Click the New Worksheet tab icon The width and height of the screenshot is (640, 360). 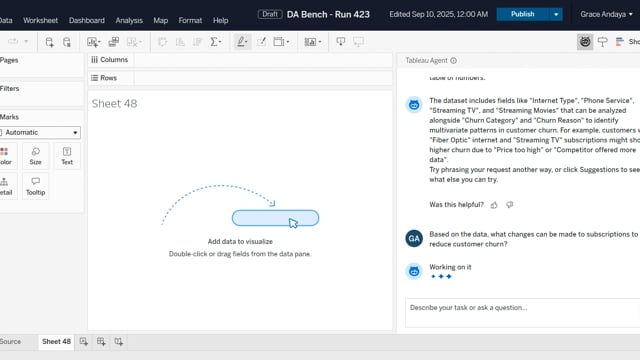(x=84, y=342)
